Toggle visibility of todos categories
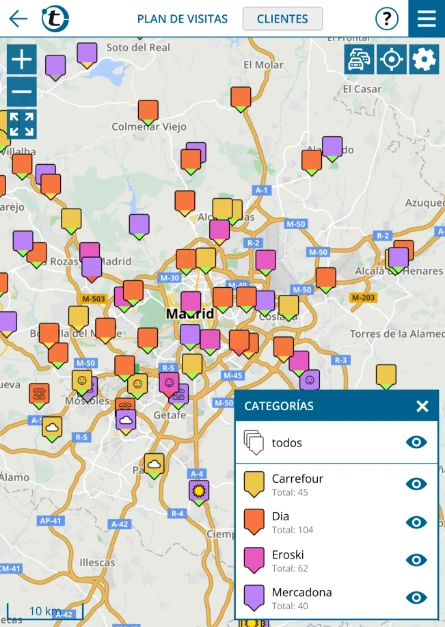 coord(416,442)
